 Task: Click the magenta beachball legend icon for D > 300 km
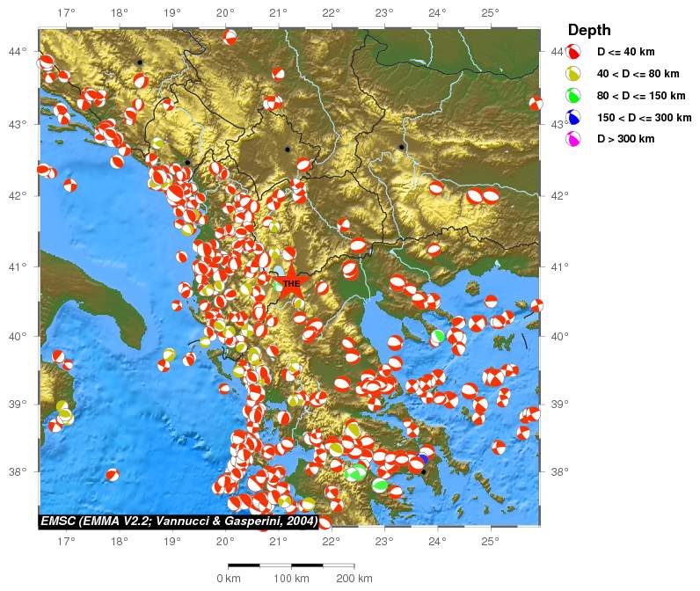tap(572, 139)
